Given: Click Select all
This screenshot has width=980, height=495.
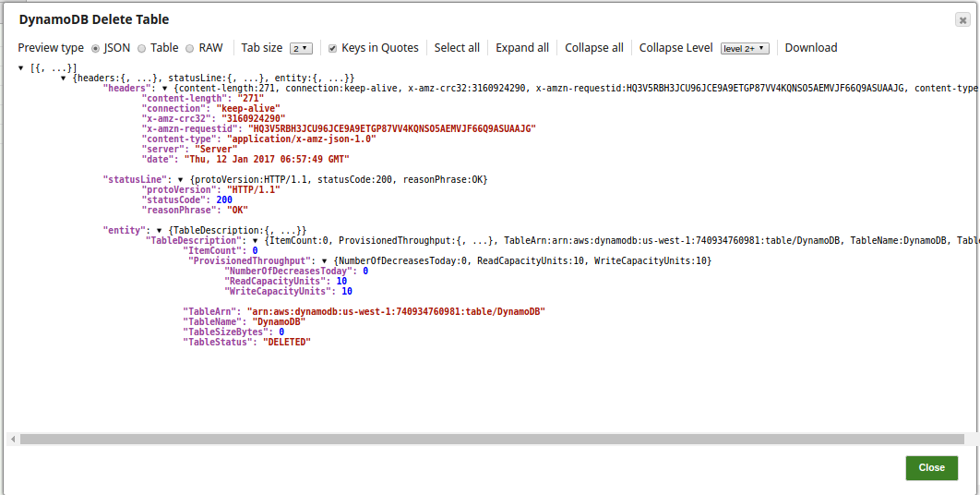Looking at the screenshot, I should (457, 47).
